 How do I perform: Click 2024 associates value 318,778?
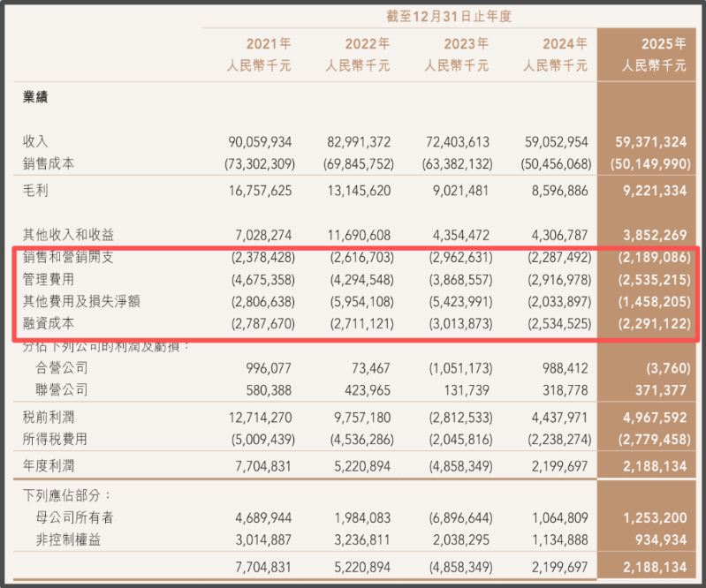coord(558,389)
